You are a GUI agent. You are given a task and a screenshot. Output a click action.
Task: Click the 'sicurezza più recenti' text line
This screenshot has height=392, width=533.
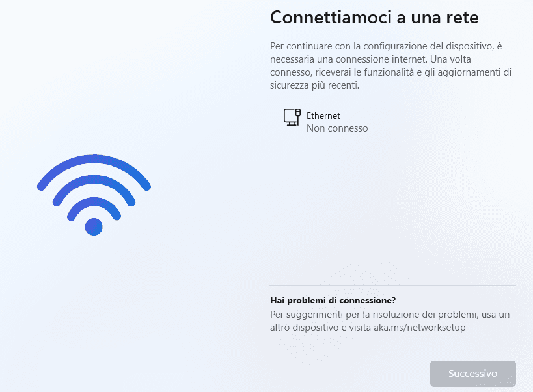pyautogui.click(x=314, y=85)
